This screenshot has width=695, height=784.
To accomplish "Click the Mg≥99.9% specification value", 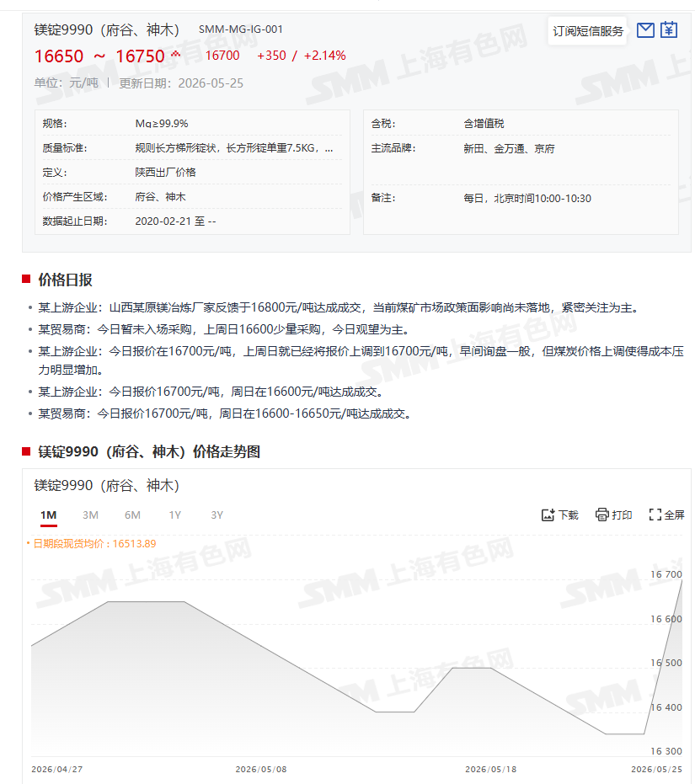I will pyautogui.click(x=162, y=124).
